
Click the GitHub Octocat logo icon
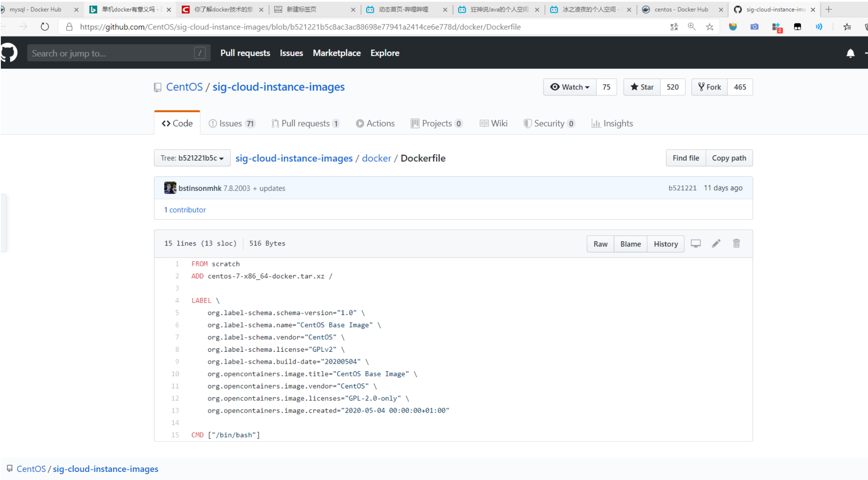(9, 53)
